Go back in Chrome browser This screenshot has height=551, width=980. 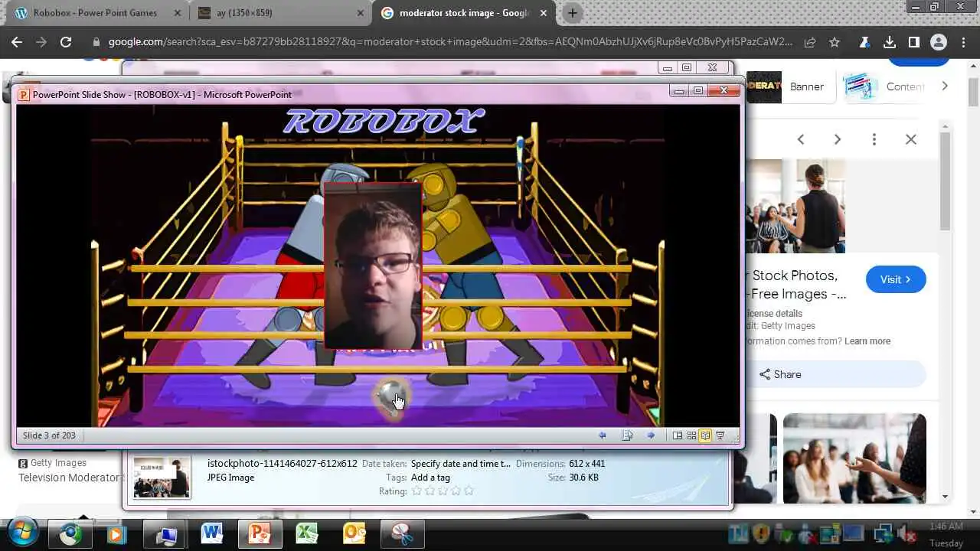point(17,42)
